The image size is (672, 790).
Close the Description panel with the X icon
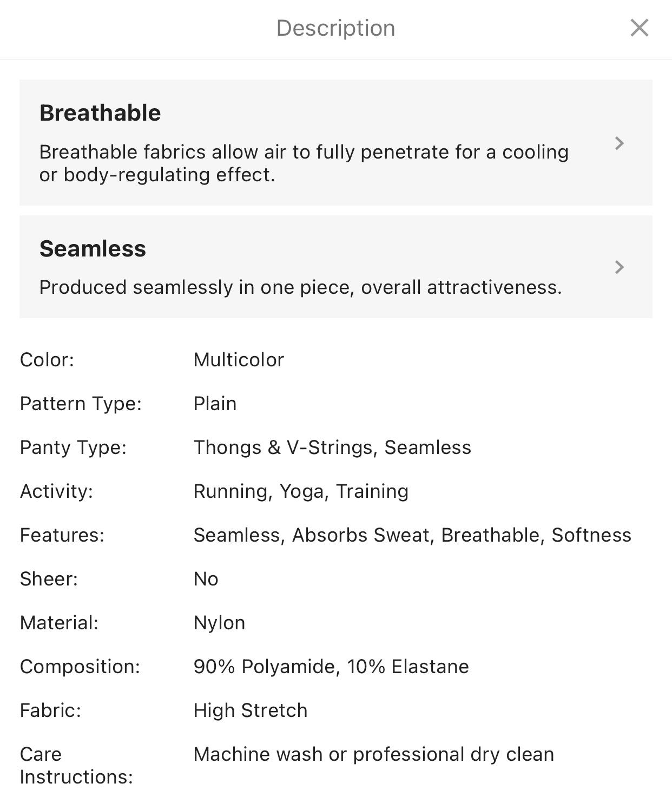(x=639, y=28)
